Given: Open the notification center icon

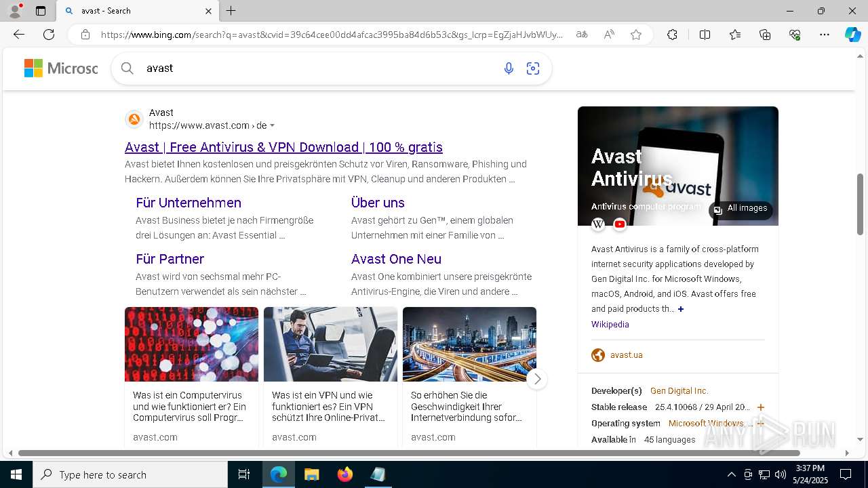Looking at the screenshot, I should coord(846,474).
